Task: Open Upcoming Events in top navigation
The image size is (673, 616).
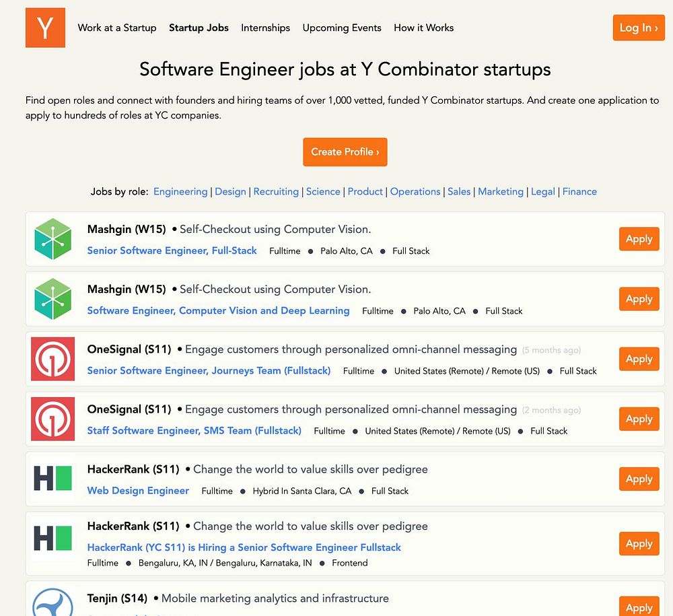Action: [x=342, y=28]
